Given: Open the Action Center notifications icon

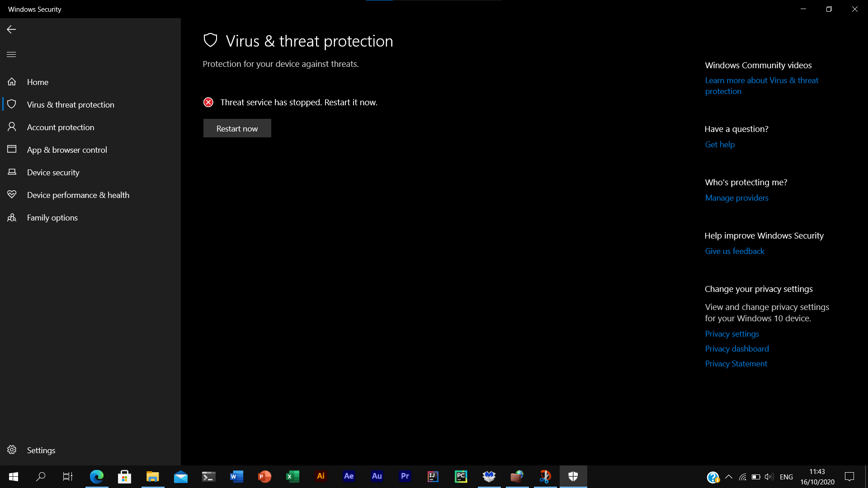Looking at the screenshot, I should [849, 477].
